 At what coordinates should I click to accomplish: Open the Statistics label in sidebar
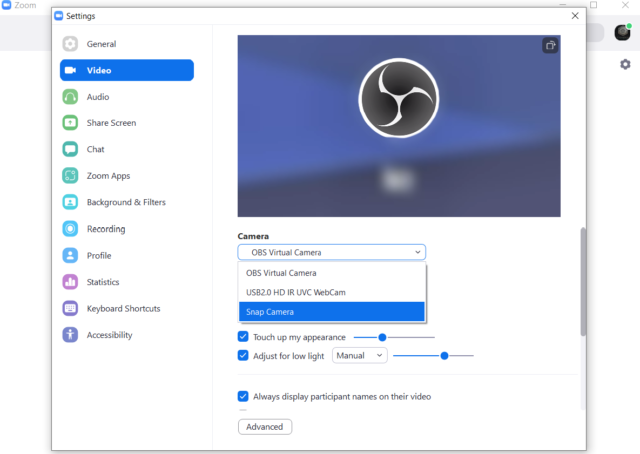pos(103,282)
